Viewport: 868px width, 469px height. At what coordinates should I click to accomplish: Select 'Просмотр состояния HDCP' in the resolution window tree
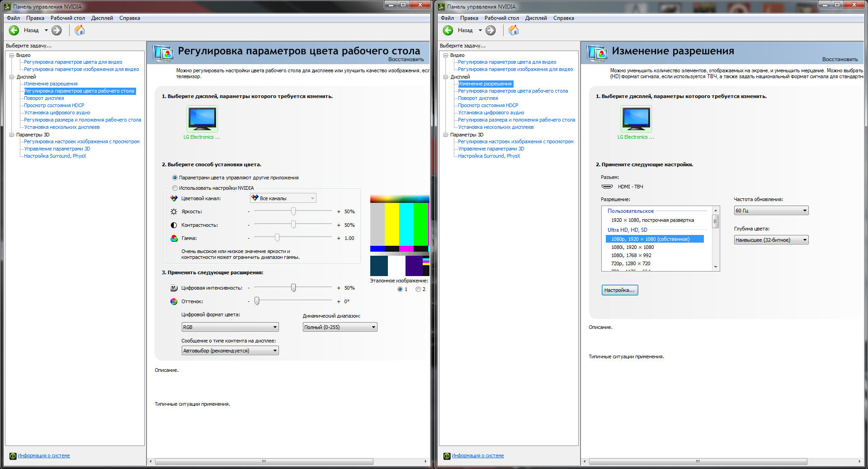pyautogui.click(x=488, y=105)
